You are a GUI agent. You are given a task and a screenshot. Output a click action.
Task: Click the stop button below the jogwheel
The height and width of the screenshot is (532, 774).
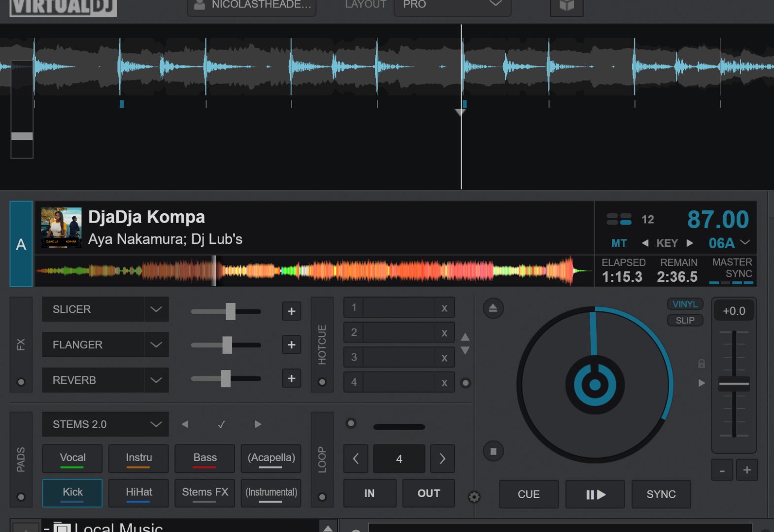point(493,451)
